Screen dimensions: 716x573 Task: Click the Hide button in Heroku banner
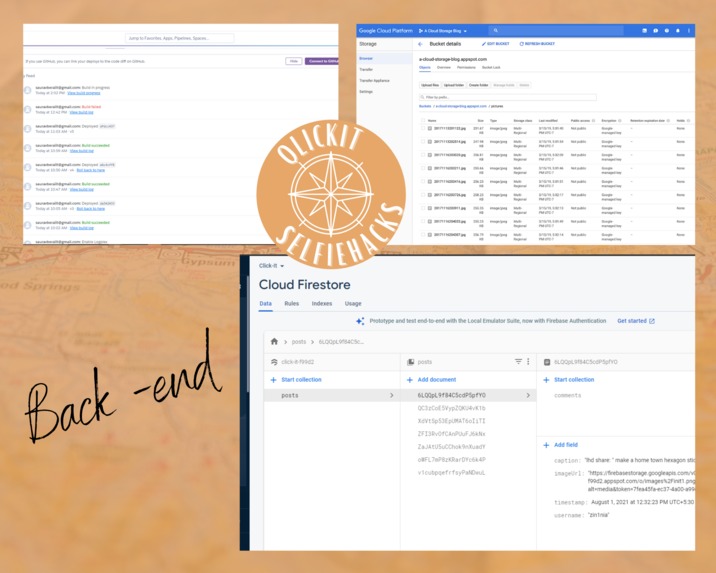(x=294, y=61)
